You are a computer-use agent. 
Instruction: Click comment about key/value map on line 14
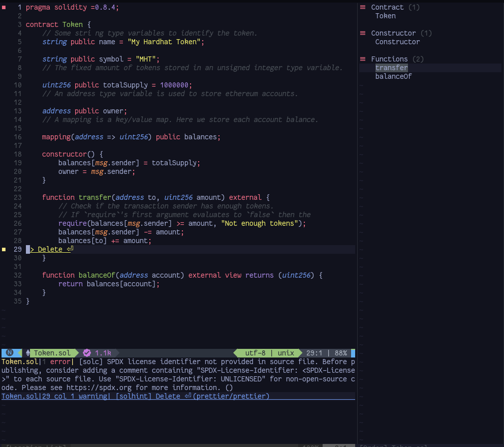(x=180, y=120)
